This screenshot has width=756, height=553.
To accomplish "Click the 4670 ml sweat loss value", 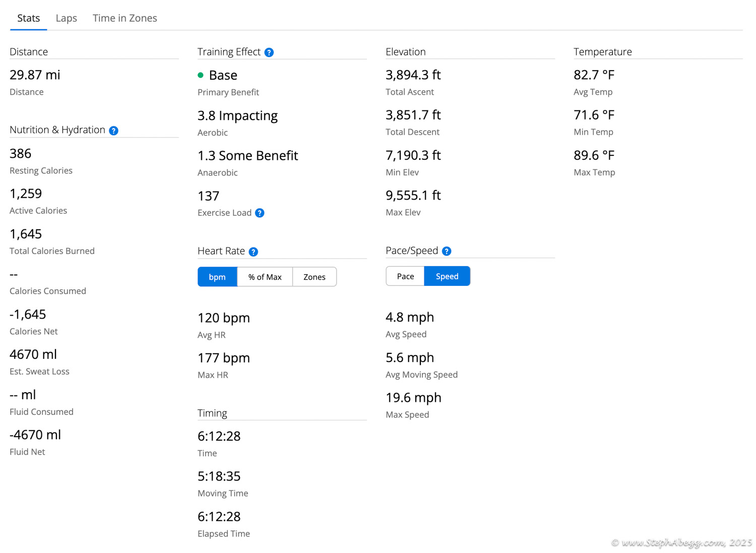I will pyautogui.click(x=33, y=354).
